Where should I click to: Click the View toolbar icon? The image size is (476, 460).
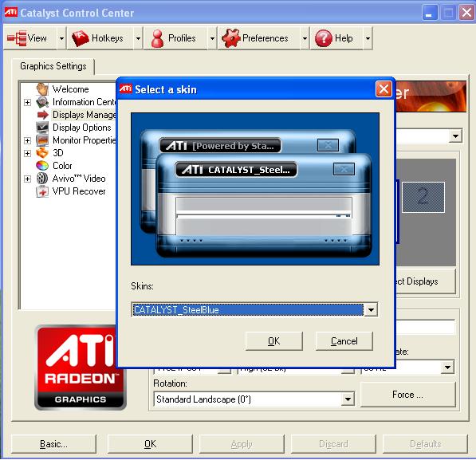click(x=17, y=38)
